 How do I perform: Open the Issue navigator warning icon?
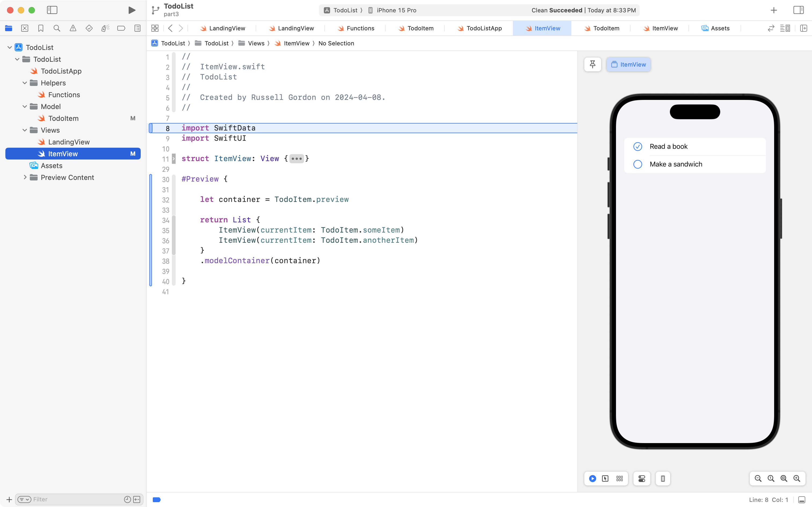click(x=73, y=28)
